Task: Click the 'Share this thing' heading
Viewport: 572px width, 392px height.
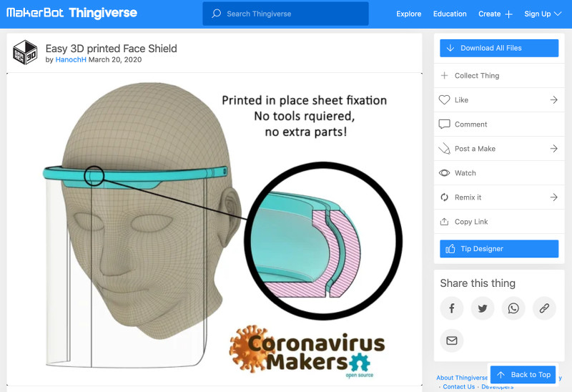Action: [478, 283]
